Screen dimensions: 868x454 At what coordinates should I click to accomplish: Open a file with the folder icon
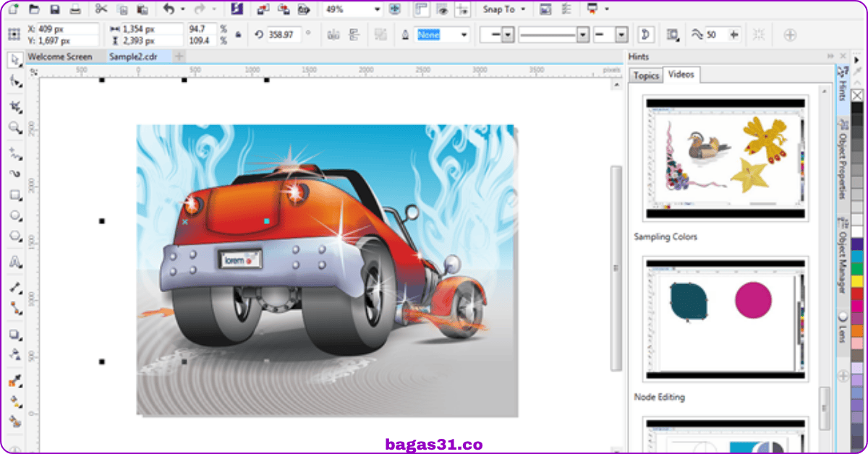click(x=35, y=9)
